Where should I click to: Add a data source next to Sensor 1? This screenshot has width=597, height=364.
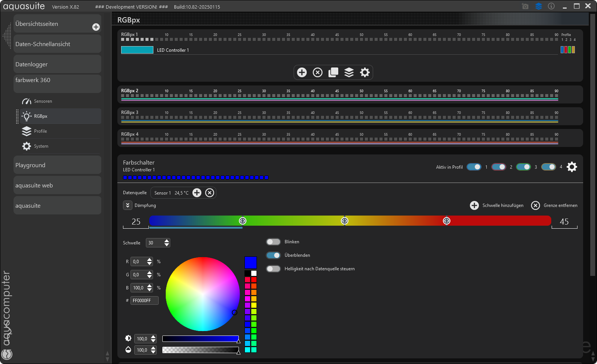197,193
